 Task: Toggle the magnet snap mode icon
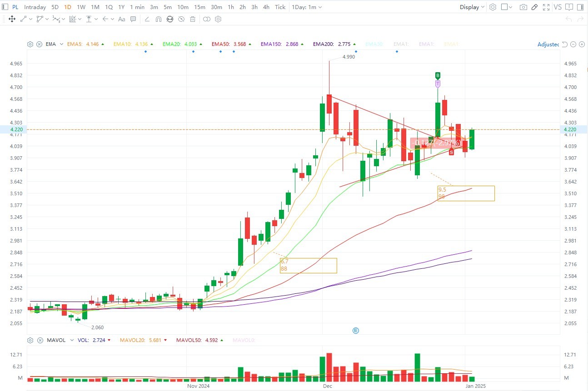[x=159, y=19]
